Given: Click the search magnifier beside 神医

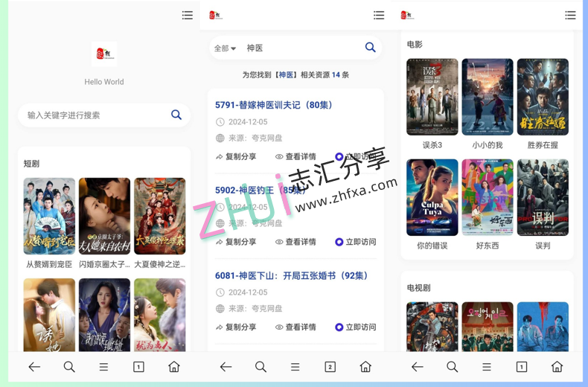Looking at the screenshot, I should click(370, 47).
